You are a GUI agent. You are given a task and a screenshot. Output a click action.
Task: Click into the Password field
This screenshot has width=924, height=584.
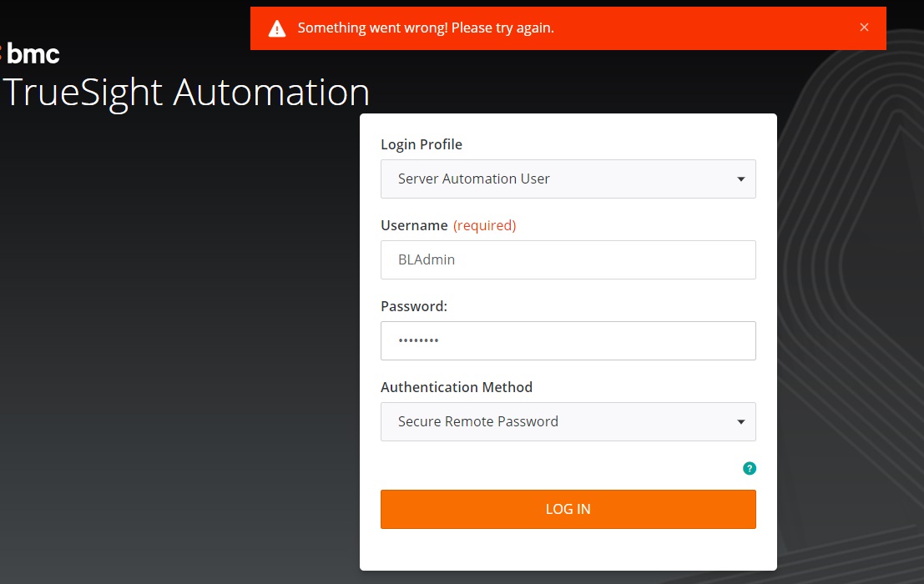point(568,341)
